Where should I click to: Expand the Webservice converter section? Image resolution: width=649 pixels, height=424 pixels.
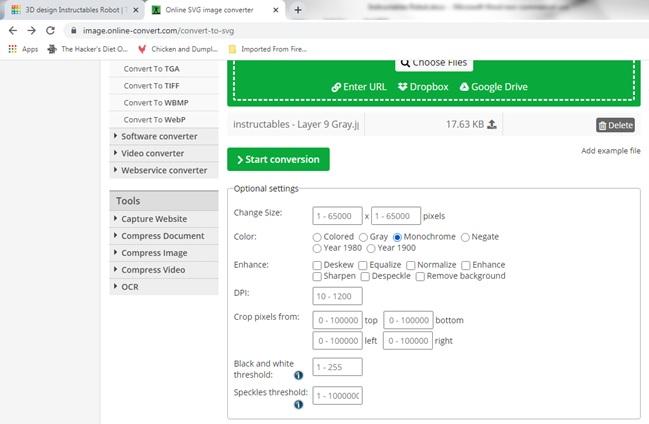click(164, 170)
